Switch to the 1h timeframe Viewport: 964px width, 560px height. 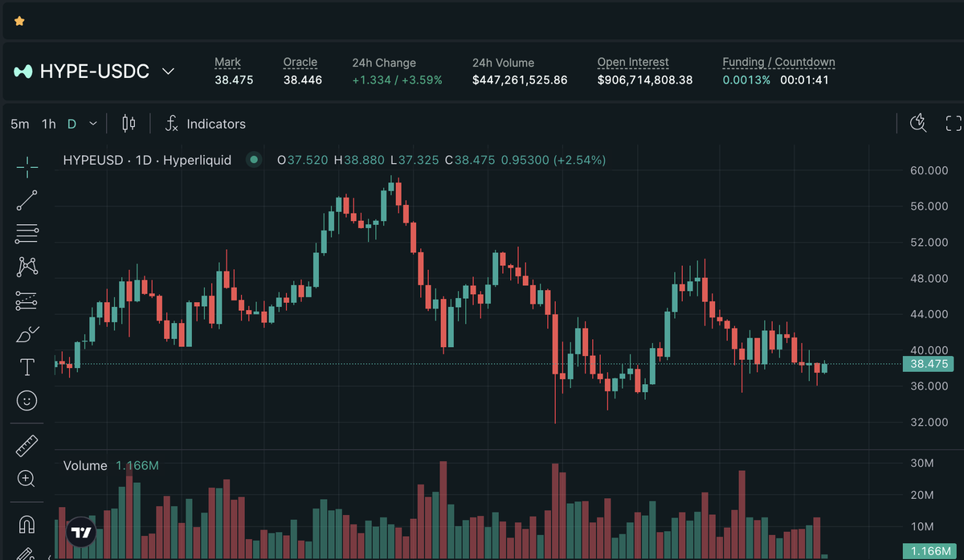coord(47,124)
